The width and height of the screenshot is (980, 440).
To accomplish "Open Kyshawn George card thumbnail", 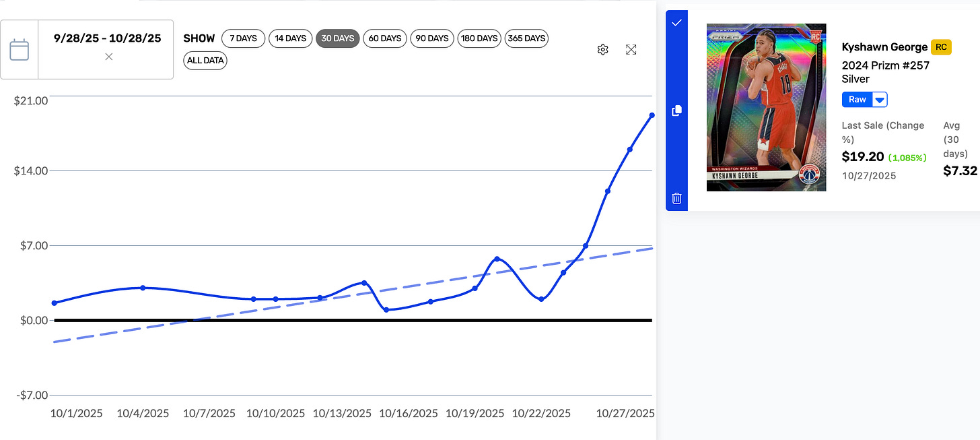I will click(766, 108).
